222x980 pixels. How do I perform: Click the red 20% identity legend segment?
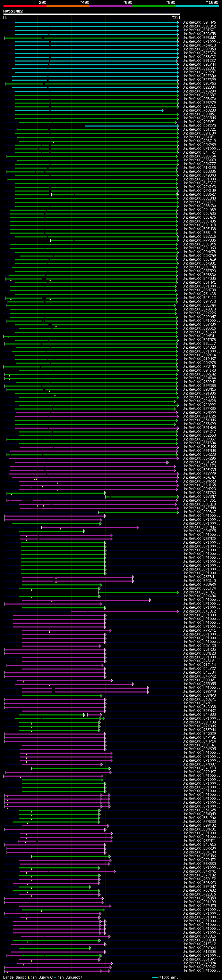pyautogui.click(x=25, y=6)
